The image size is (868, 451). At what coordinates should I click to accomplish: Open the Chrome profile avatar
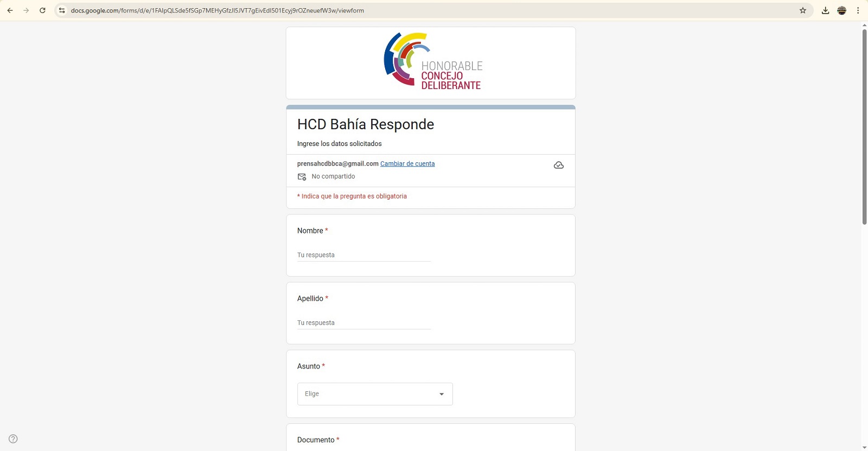coord(842,10)
